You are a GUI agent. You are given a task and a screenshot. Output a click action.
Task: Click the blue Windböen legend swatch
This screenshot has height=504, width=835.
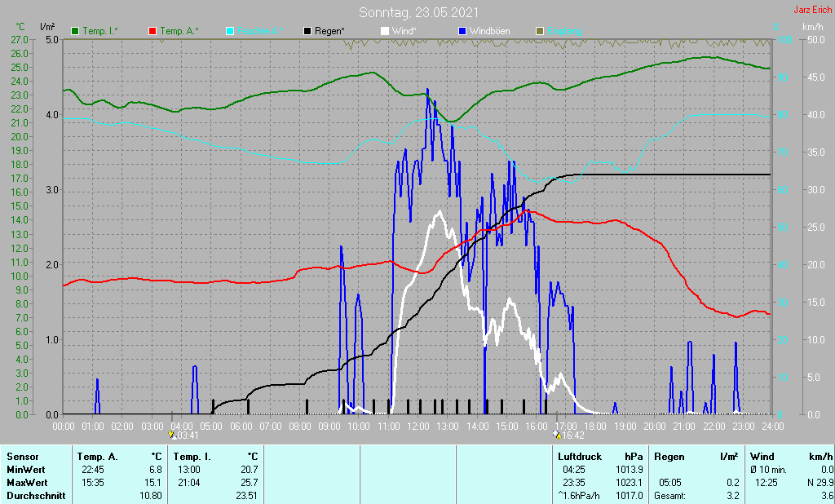click(462, 31)
